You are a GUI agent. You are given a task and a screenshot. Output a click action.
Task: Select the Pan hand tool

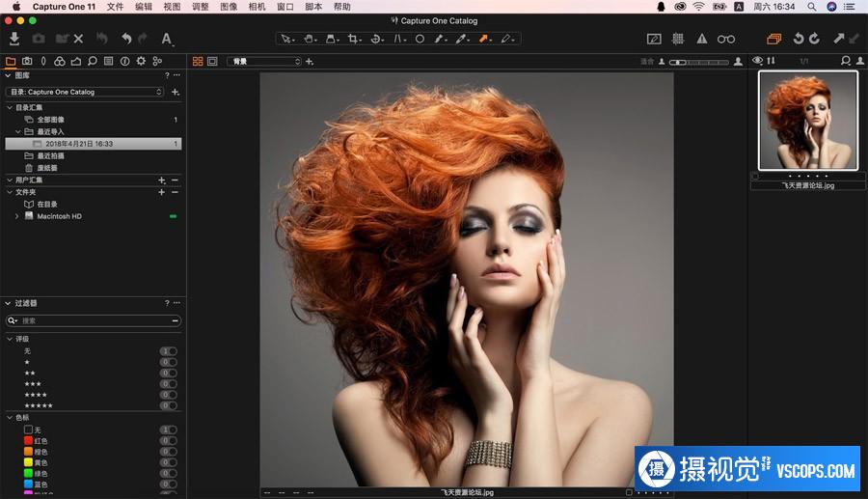pos(309,39)
